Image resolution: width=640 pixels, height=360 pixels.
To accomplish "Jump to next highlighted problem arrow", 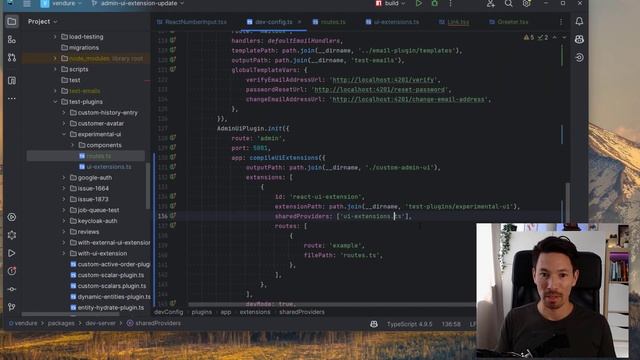I will click(564, 37).
